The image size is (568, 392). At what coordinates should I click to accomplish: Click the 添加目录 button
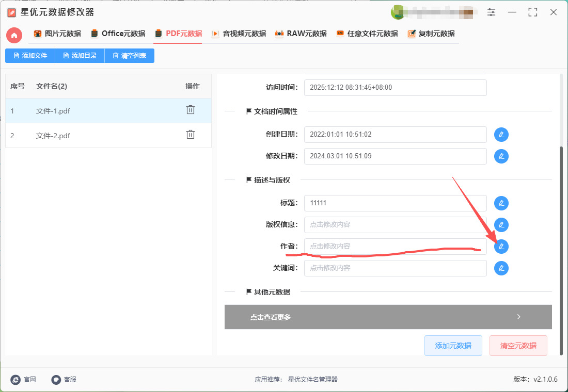pos(80,56)
